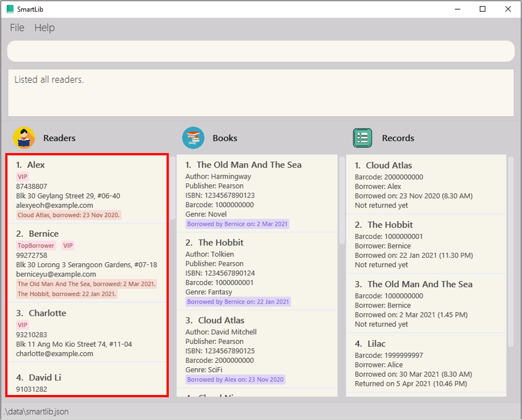Click Charlotte's VIP tag
The height and width of the screenshot is (420, 522).
click(x=22, y=325)
